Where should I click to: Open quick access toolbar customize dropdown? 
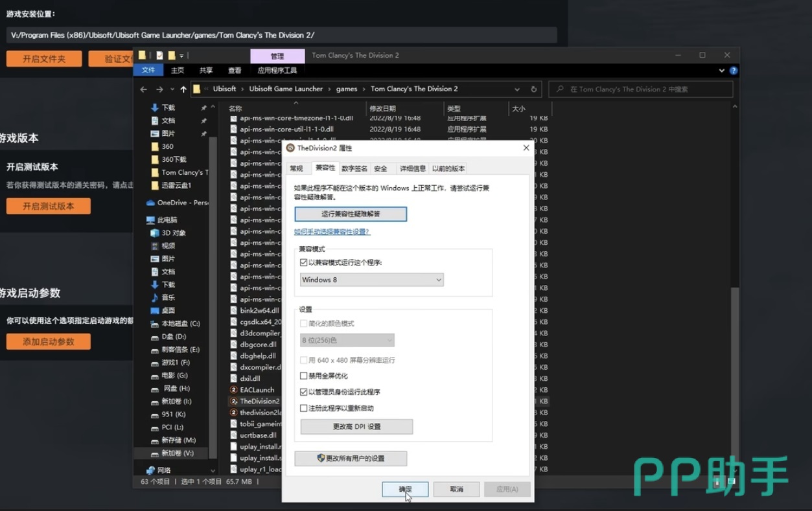click(x=182, y=56)
